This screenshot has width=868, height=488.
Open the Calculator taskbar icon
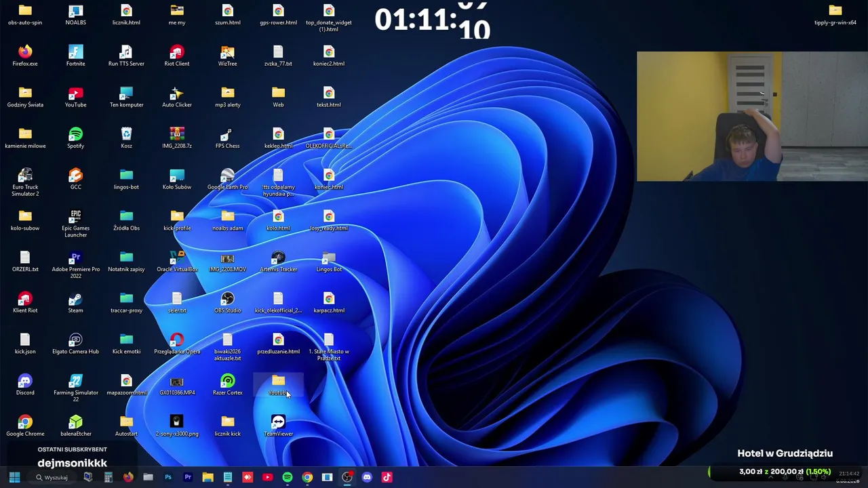coord(108,477)
